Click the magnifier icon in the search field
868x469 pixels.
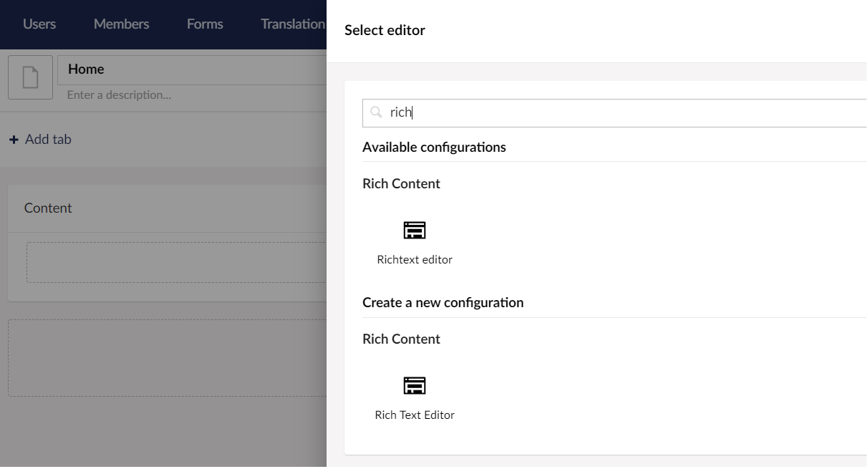[376, 112]
